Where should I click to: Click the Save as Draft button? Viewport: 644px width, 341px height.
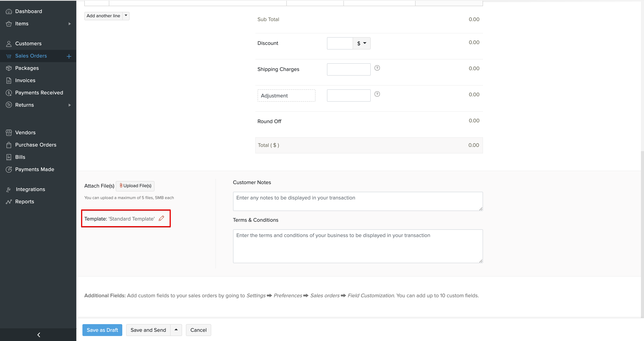102,330
